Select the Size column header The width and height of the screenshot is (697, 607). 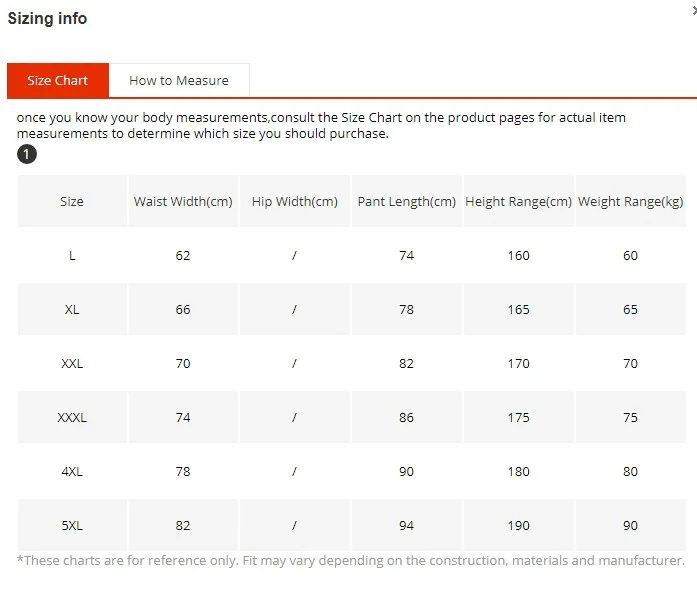click(x=72, y=201)
